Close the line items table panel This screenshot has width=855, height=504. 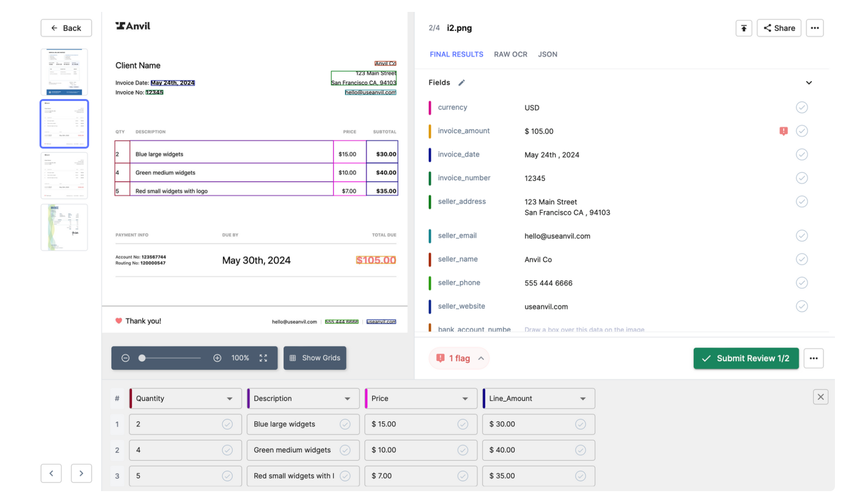tap(820, 397)
